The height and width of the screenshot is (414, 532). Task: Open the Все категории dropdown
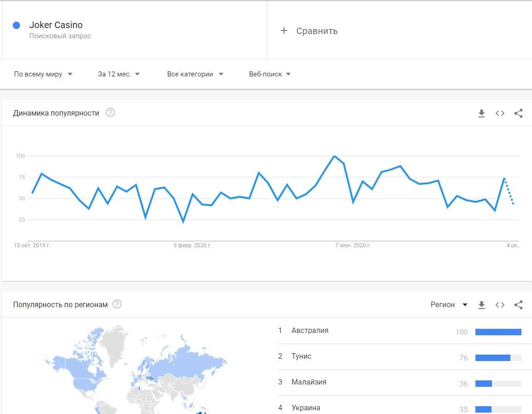coord(195,74)
